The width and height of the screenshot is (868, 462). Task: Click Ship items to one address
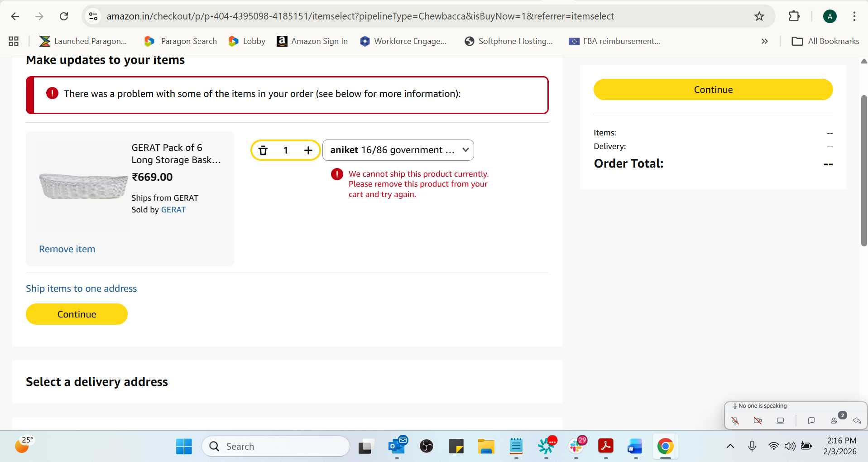tap(81, 289)
